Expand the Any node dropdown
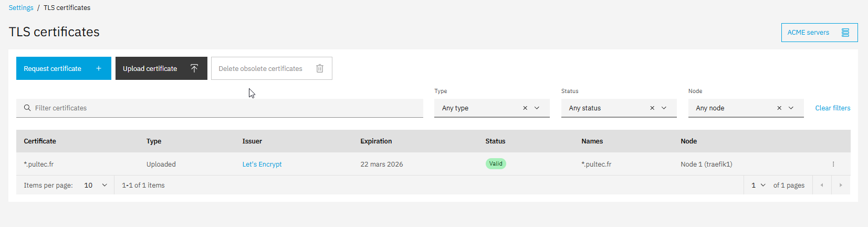 coord(791,108)
